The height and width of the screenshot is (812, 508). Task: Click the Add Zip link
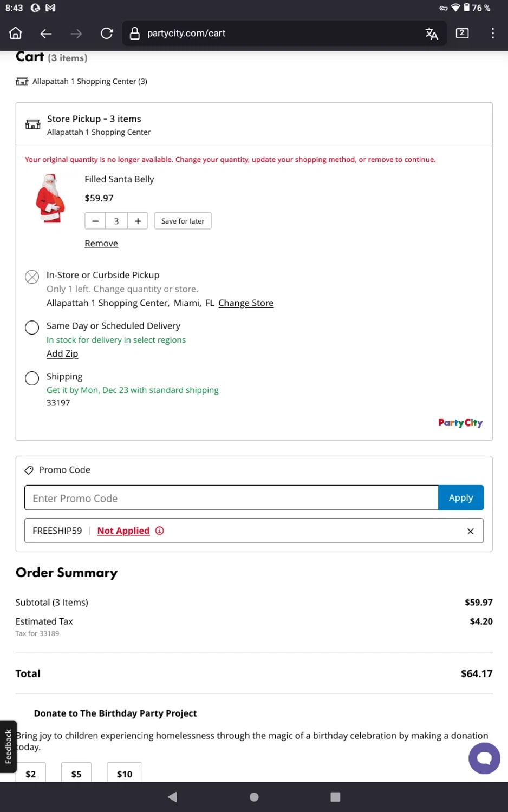62,353
